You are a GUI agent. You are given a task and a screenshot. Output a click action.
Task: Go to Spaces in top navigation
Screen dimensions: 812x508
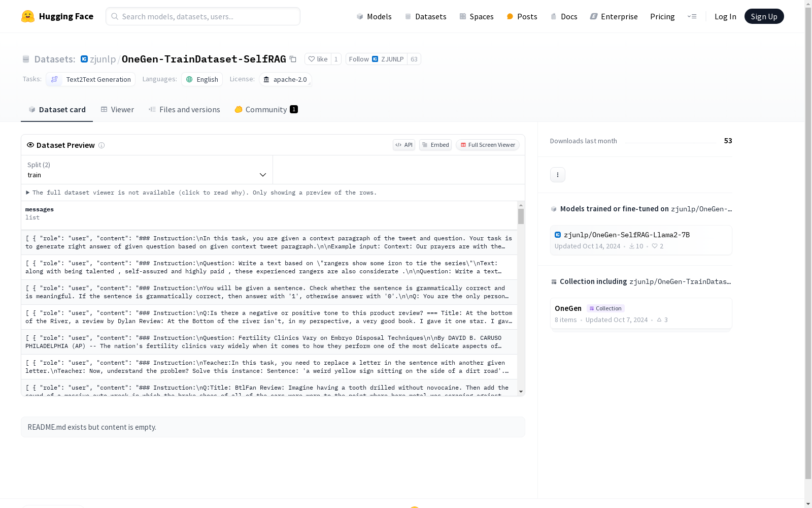(x=477, y=16)
